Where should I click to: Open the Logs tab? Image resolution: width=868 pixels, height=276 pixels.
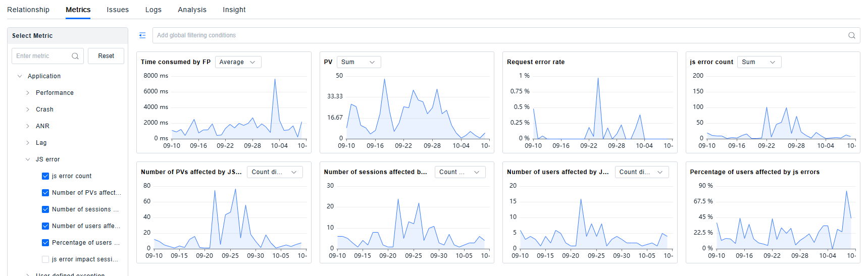[x=153, y=10]
